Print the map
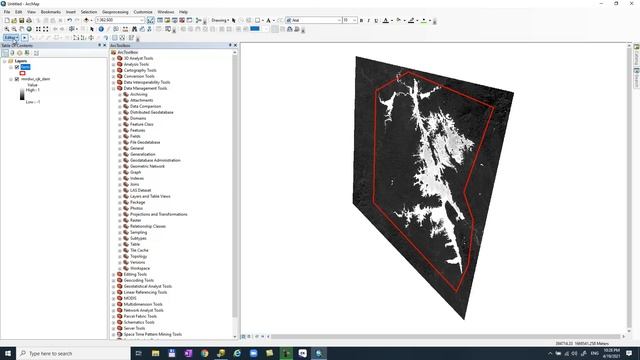The height and width of the screenshot is (360, 640). [x=29, y=20]
